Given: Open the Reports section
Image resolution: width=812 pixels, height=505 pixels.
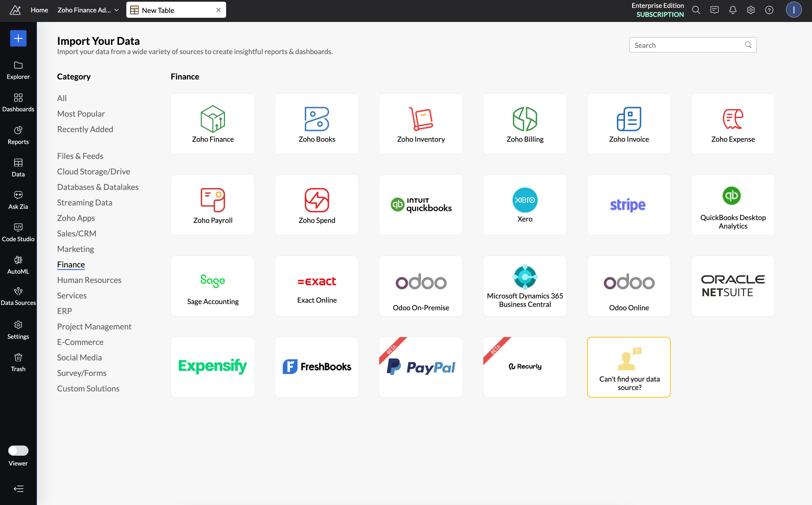Looking at the screenshot, I should click(x=18, y=135).
